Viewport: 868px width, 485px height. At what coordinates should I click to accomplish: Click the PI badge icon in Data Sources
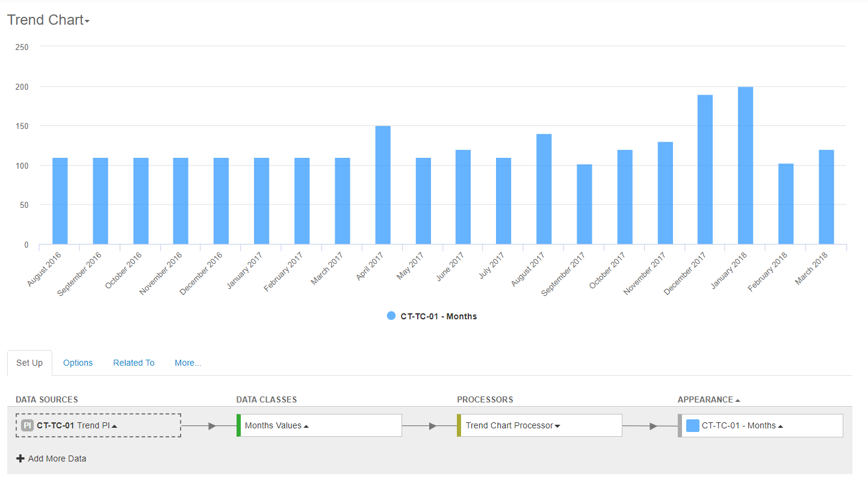pyautogui.click(x=28, y=425)
